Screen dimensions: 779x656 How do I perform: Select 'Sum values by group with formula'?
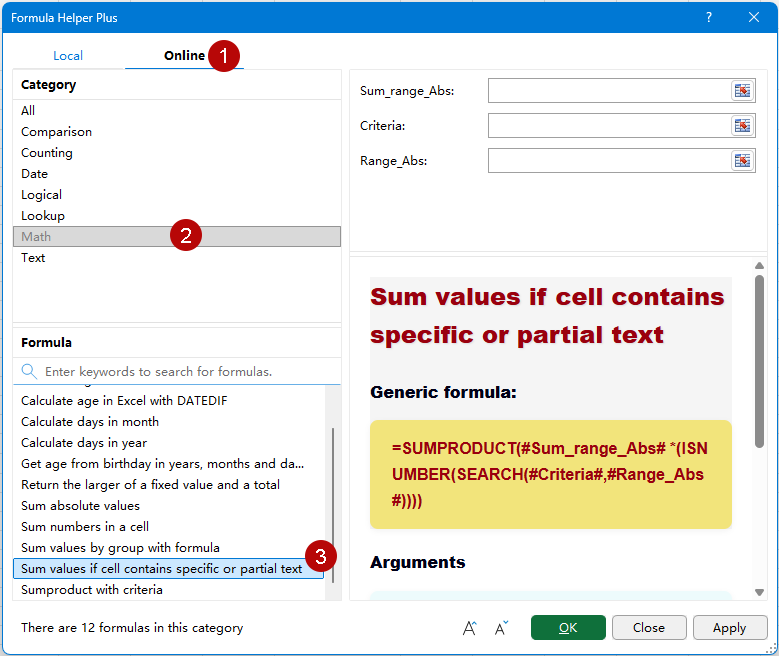pos(169,548)
